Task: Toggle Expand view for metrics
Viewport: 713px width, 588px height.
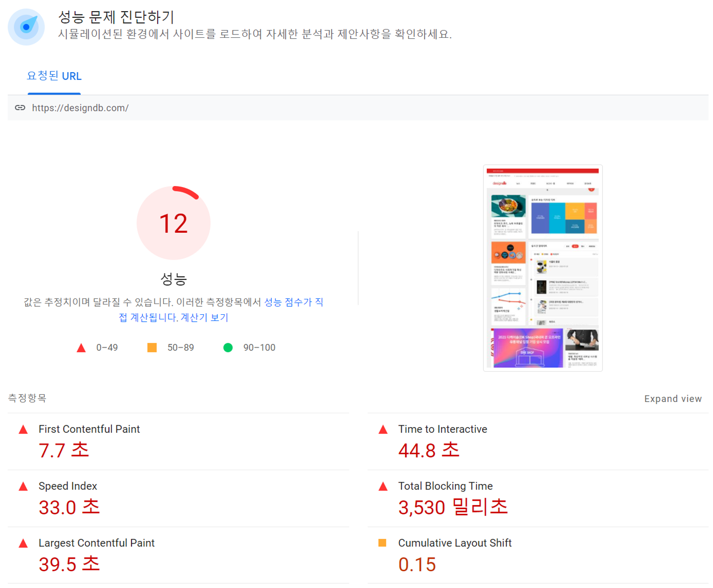Action: point(672,399)
